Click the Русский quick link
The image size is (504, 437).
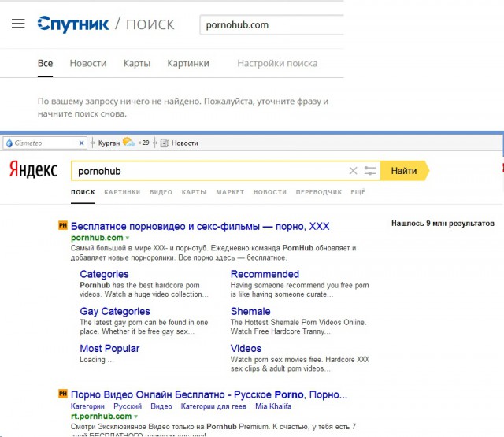[x=128, y=406]
